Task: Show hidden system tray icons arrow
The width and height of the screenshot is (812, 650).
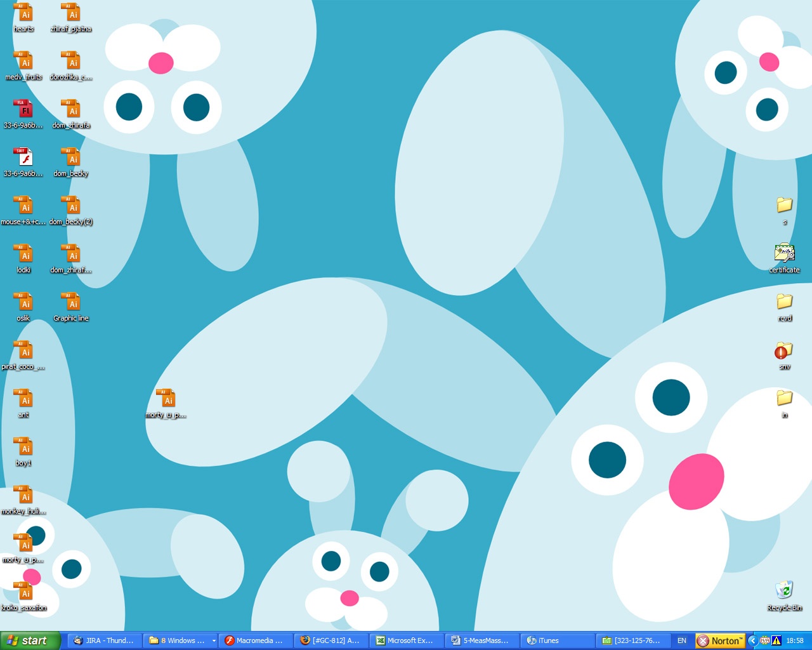Action: pyautogui.click(x=753, y=641)
